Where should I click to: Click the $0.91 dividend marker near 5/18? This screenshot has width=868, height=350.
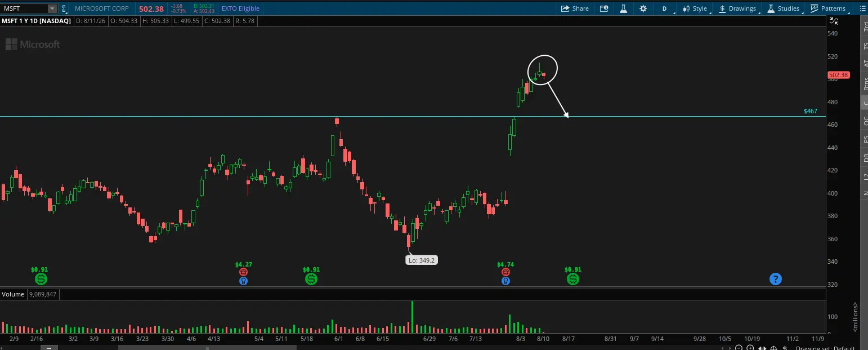pyautogui.click(x=311, y=278)
